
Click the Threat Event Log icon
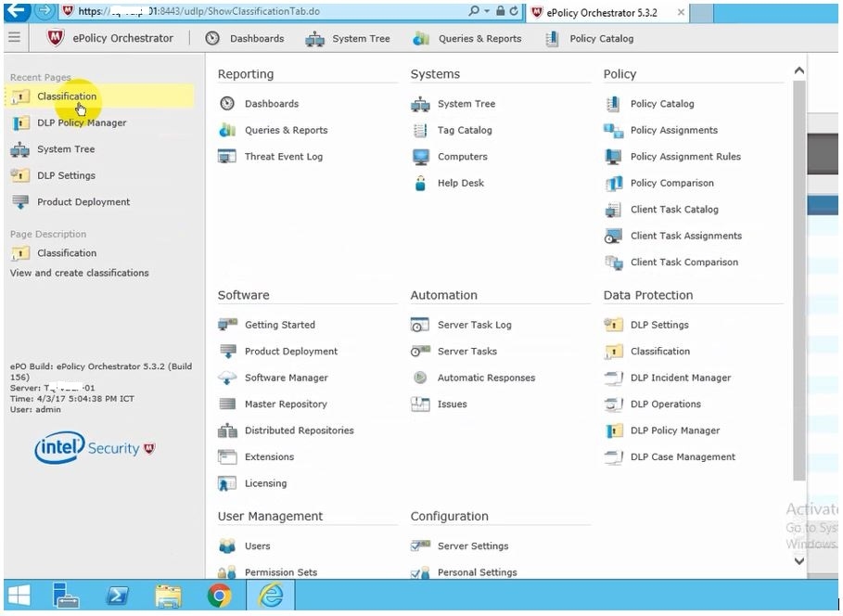pos(227,157)
